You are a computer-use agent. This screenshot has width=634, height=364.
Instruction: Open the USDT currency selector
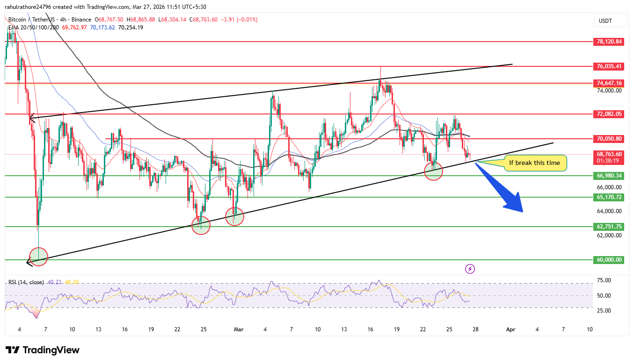[605, 21]
